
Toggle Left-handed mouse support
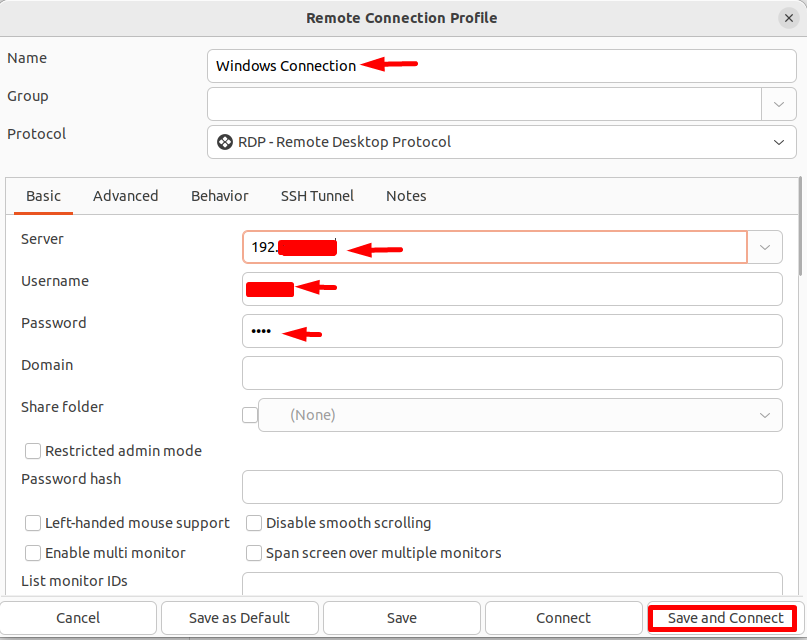(33, 523)
